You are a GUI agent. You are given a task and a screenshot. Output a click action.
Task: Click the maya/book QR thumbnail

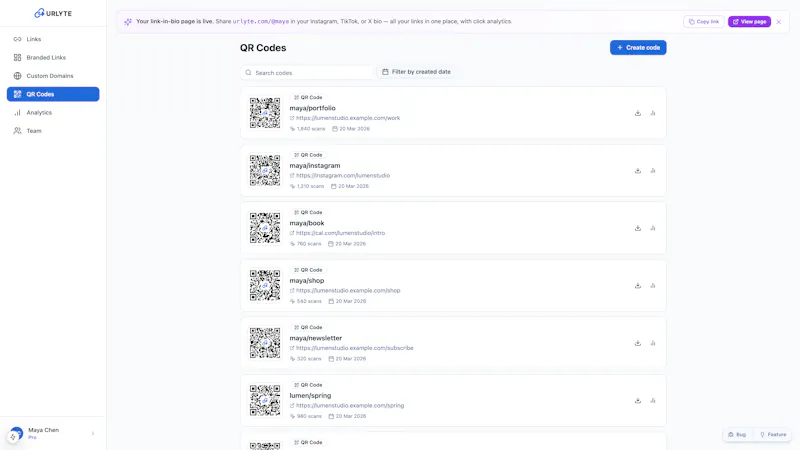pyautogui.click(x=265, y=228)
